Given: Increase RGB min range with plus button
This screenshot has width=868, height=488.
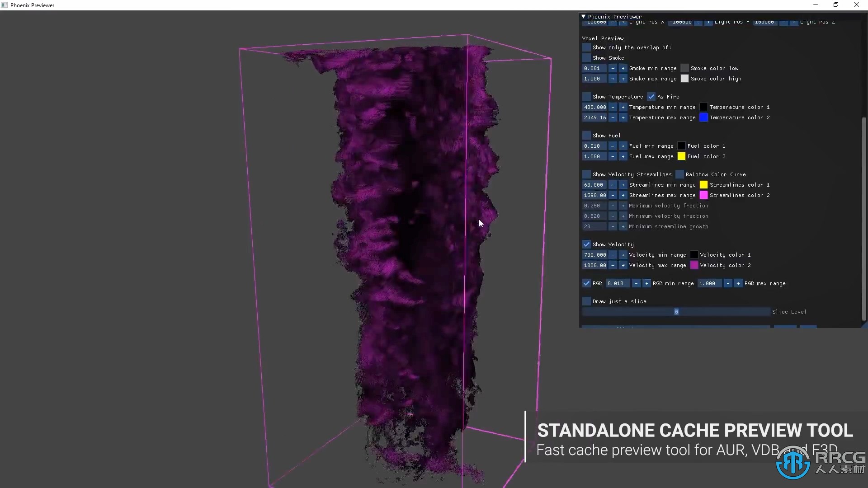Looking at the screenshot, I should (x=646, y=283).
